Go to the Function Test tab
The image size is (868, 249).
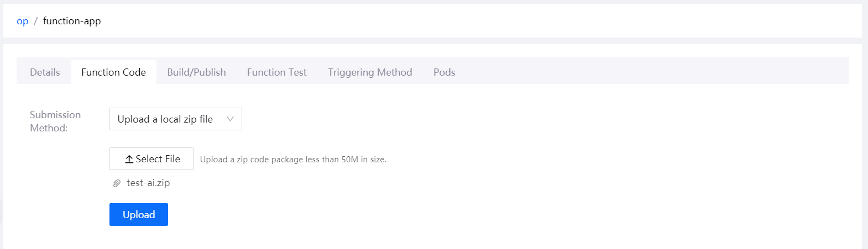[276, 72]
